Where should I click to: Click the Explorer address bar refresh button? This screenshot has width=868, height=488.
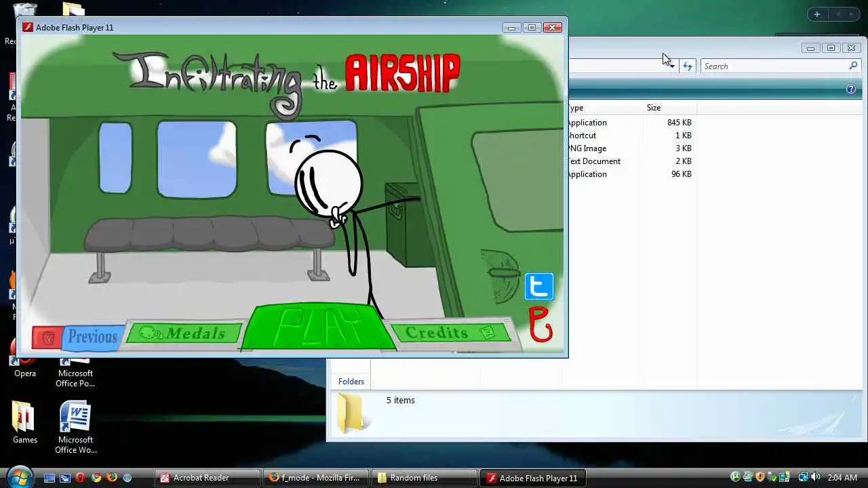[x=688, y=66]
